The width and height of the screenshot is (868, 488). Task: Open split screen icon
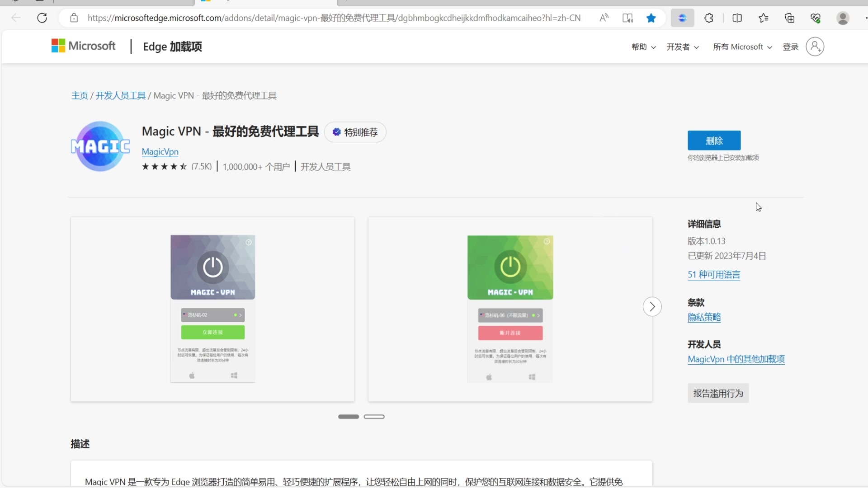(x=737, y=18)
